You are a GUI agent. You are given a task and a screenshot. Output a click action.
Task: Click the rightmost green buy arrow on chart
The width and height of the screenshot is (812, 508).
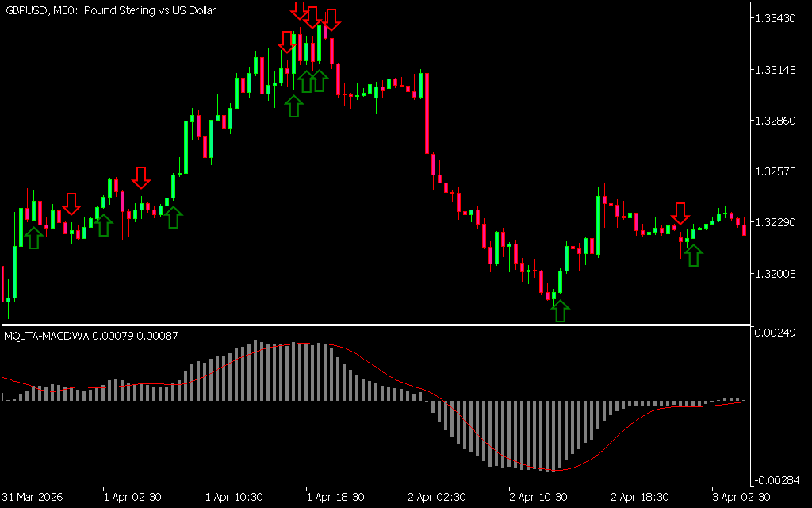click(x=694, y=255)
